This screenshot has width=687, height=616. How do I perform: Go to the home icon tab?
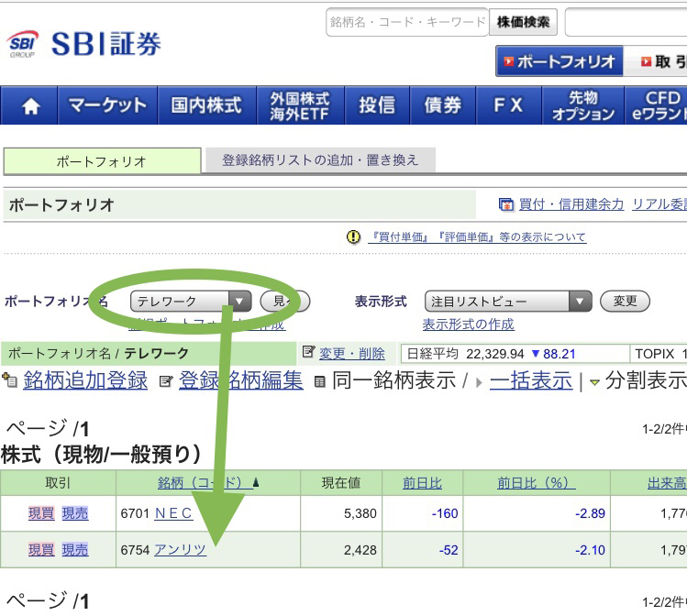[29, 105]
